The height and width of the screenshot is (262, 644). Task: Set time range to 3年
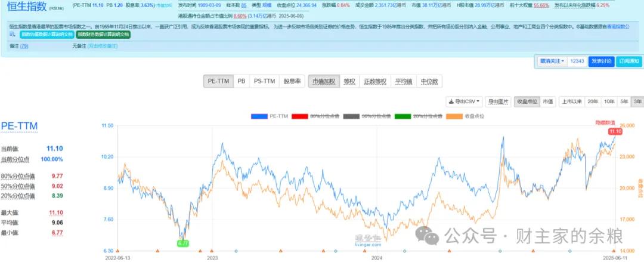pyautogui.click(x=637, y=101)
